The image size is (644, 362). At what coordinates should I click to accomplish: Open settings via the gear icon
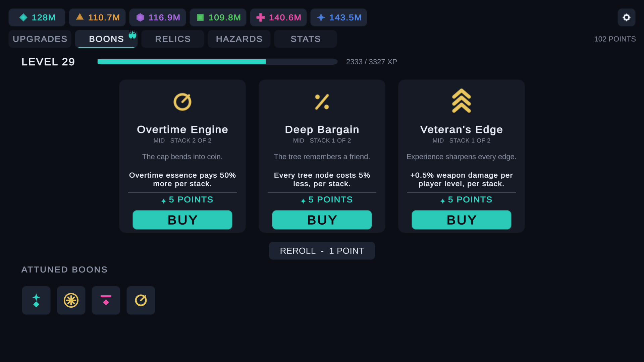coord(626,17)
